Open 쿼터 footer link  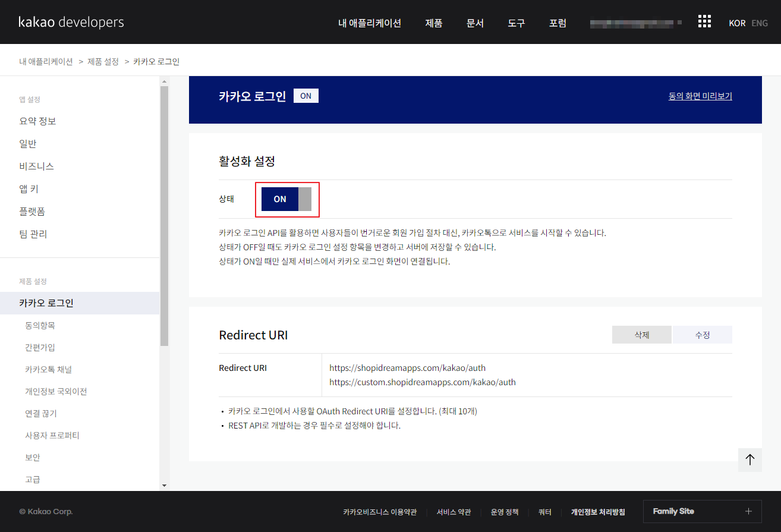tap(545, 512)
